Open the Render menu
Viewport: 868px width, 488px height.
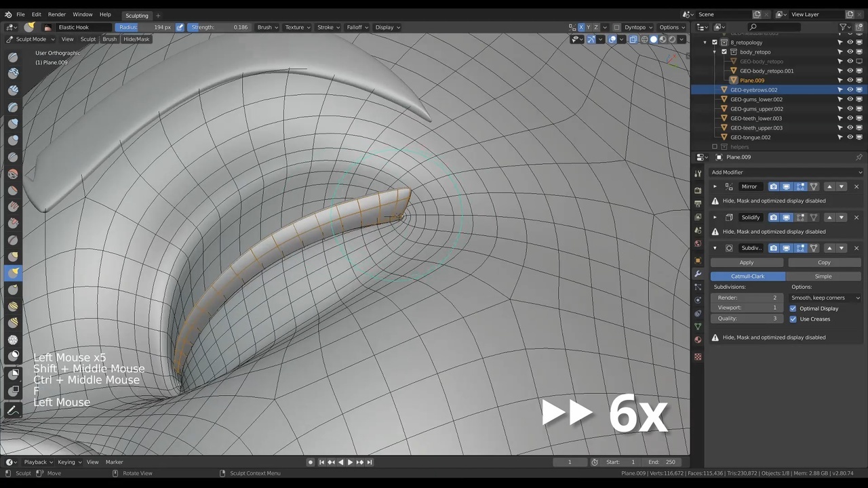click(57, 14)
